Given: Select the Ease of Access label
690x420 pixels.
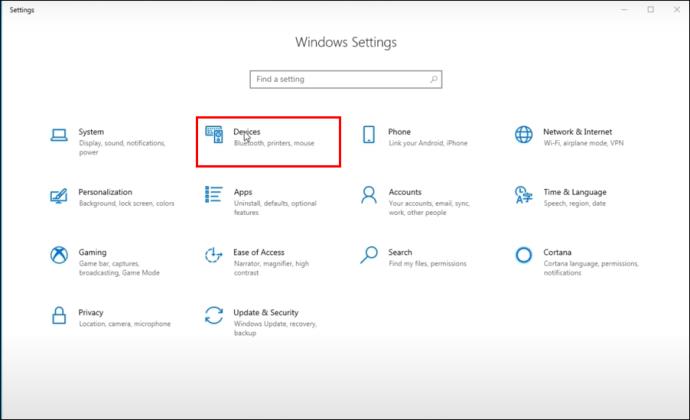Looking at the screenshot, I should [x=259, y=252].
